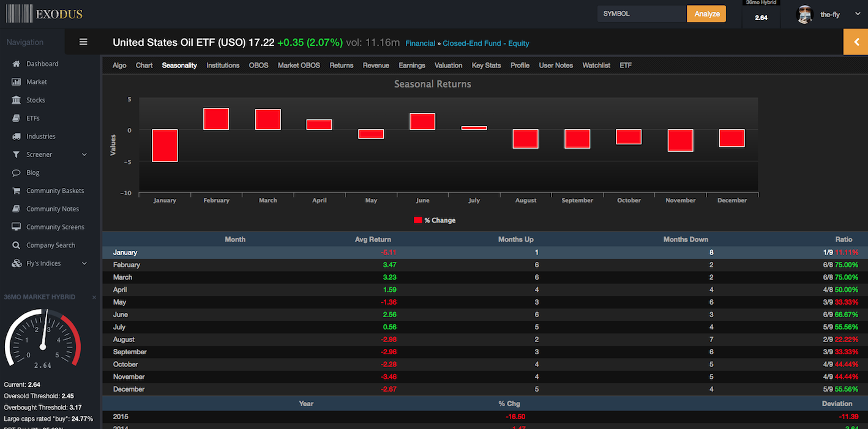The width and height of the screenshot is (868, 429).
Task: Open the Algo tab
Action: (119, 65)
